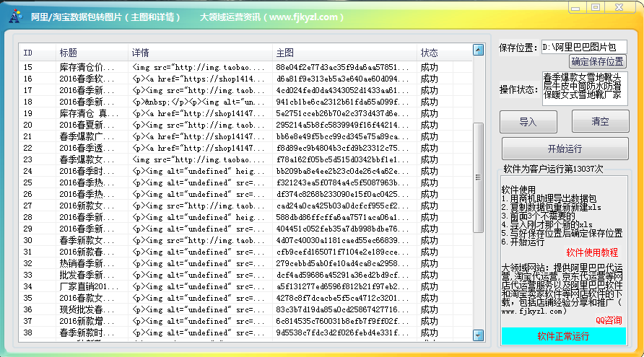Close the application window
644x357 pixels.
(621, 7)
